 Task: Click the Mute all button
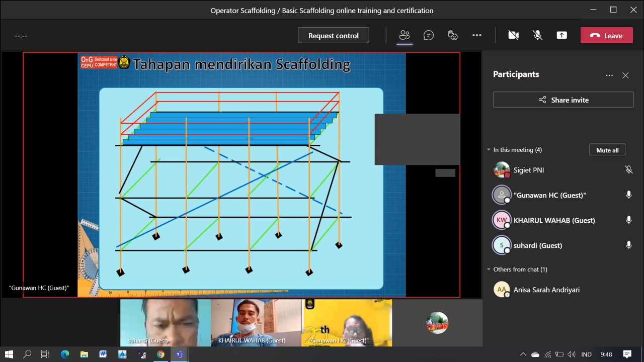607,150
